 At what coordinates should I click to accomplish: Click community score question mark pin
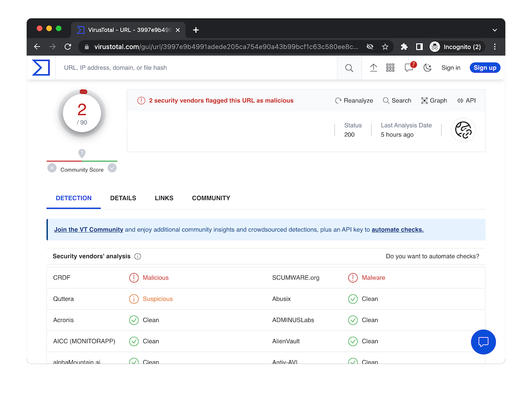click(x=82, y=153)
